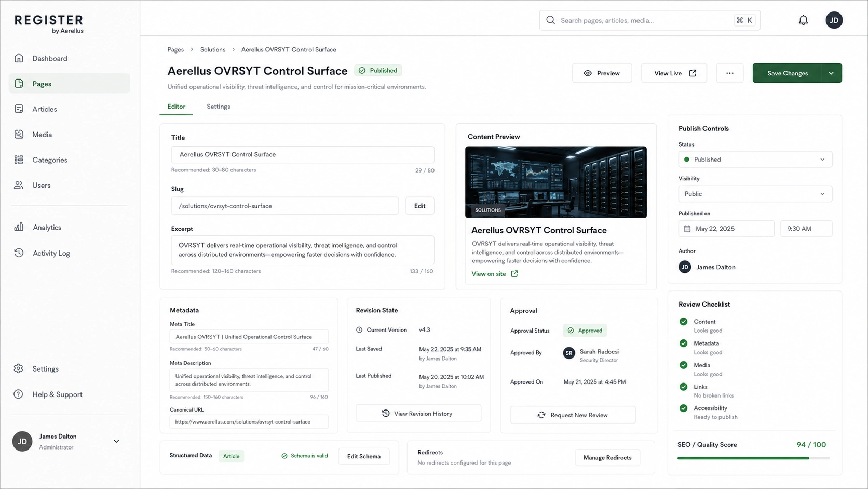Click the Approved status badge

585,331
